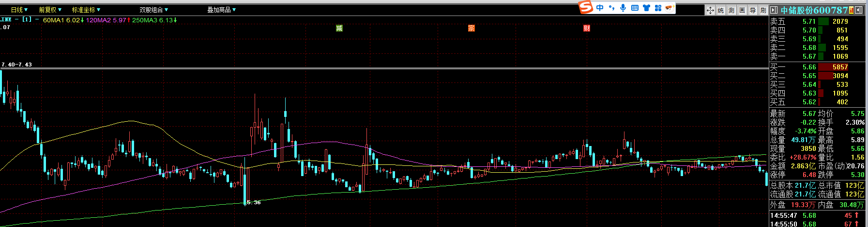
Task: Click the 跌停 5.30 value
Action: 857,175
